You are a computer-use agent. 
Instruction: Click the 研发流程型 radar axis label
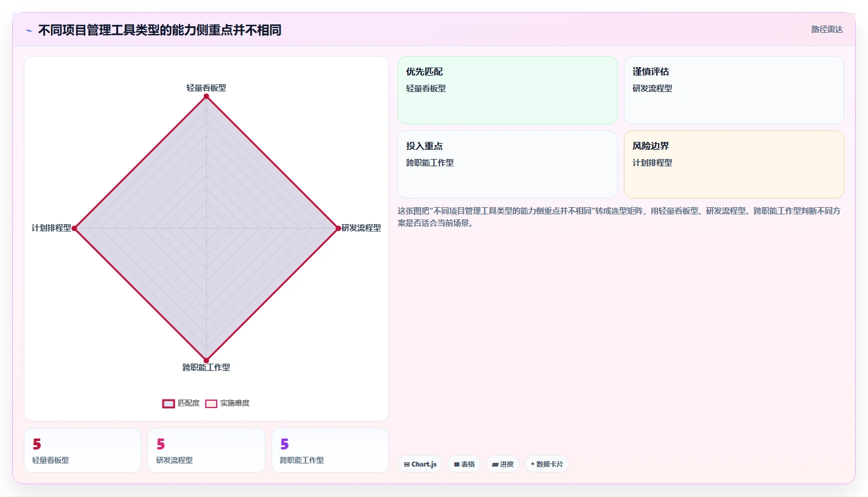(362, 228)
